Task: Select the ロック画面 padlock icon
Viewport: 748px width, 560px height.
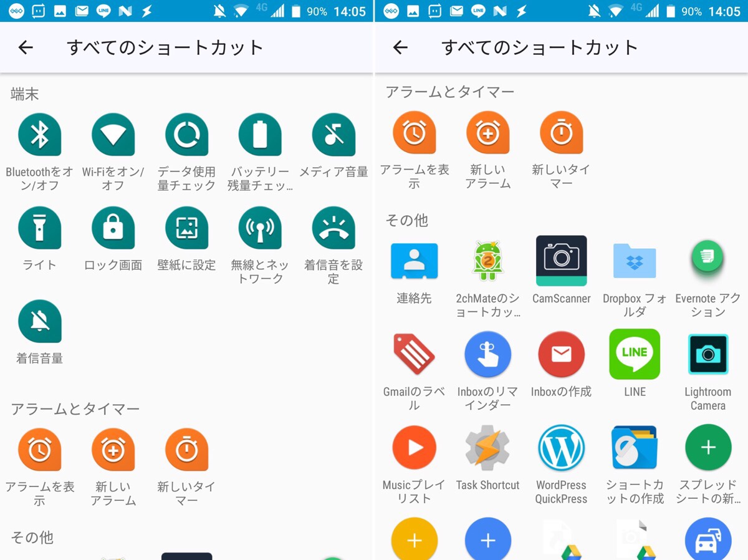Action: tap(113, 228)
